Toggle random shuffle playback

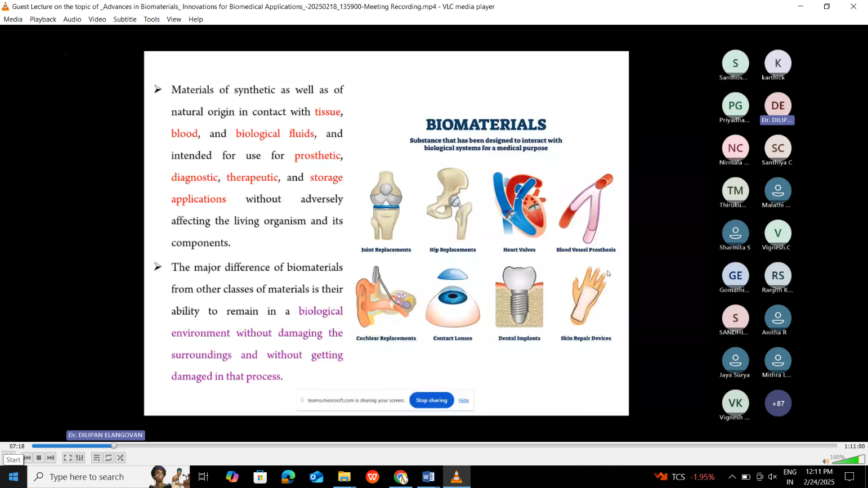[120, 458]
